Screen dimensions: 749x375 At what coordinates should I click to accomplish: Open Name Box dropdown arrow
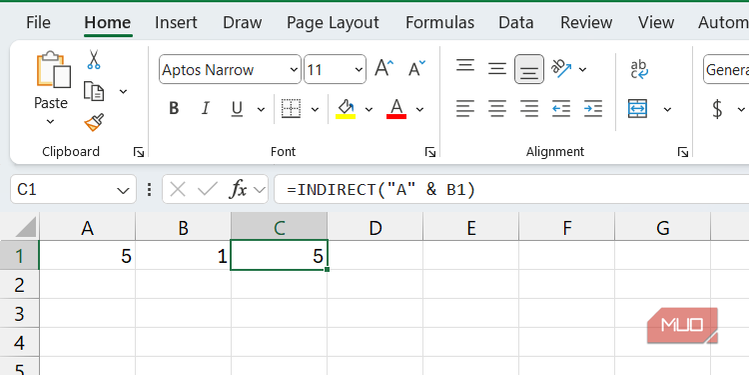pos(123,190)
